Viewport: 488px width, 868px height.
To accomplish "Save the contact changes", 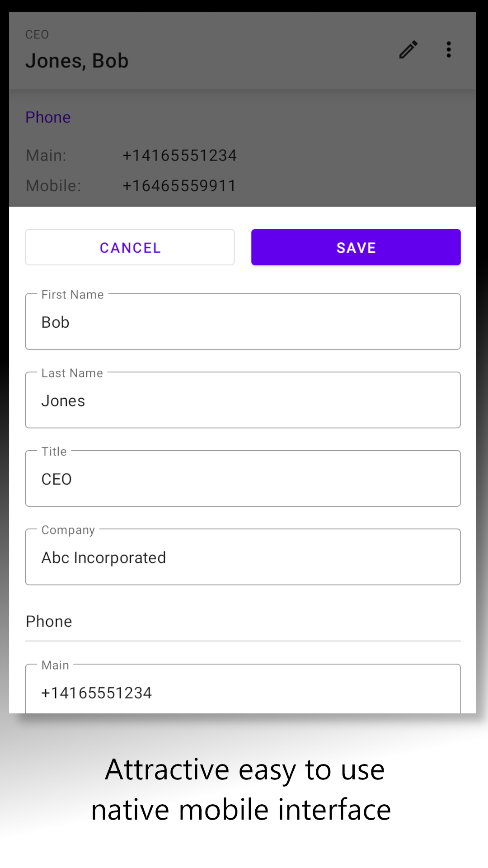I will pyautogui.click(x=356, y=247).
